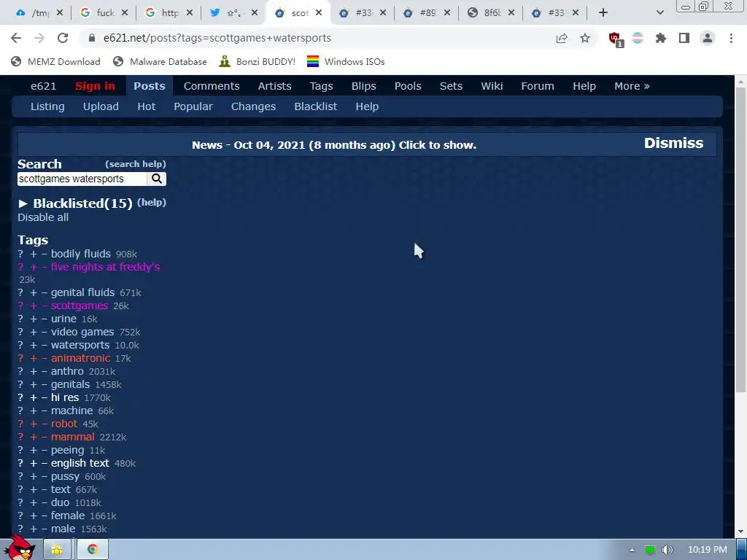The image size is (747, 560).
Task: Reload the current page
Action: [x=63, y=38]
